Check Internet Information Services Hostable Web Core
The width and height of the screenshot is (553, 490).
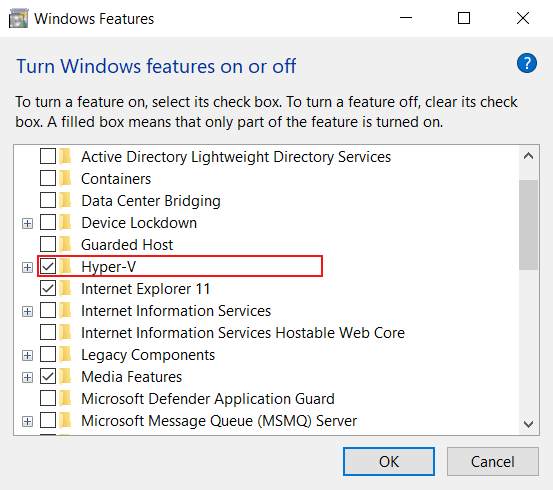click(48, 332)
